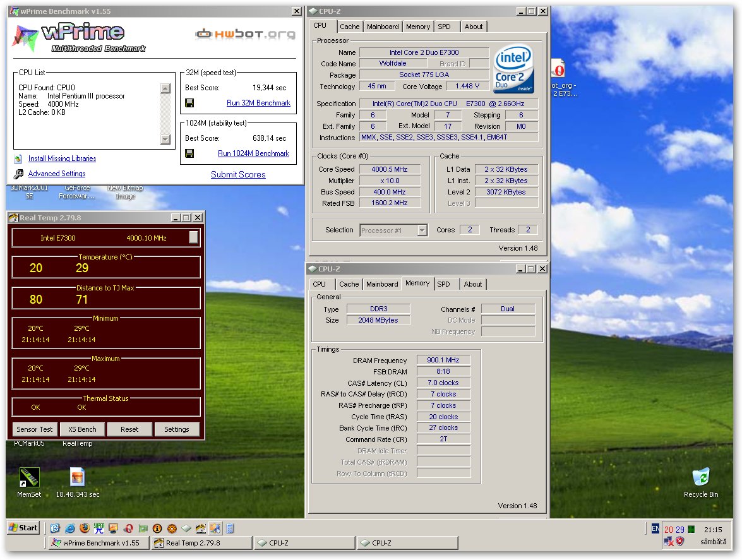The image size is (742, 560).
Task: Click the icon beside Install Missing Libraries
Action: tap(18, 159)
